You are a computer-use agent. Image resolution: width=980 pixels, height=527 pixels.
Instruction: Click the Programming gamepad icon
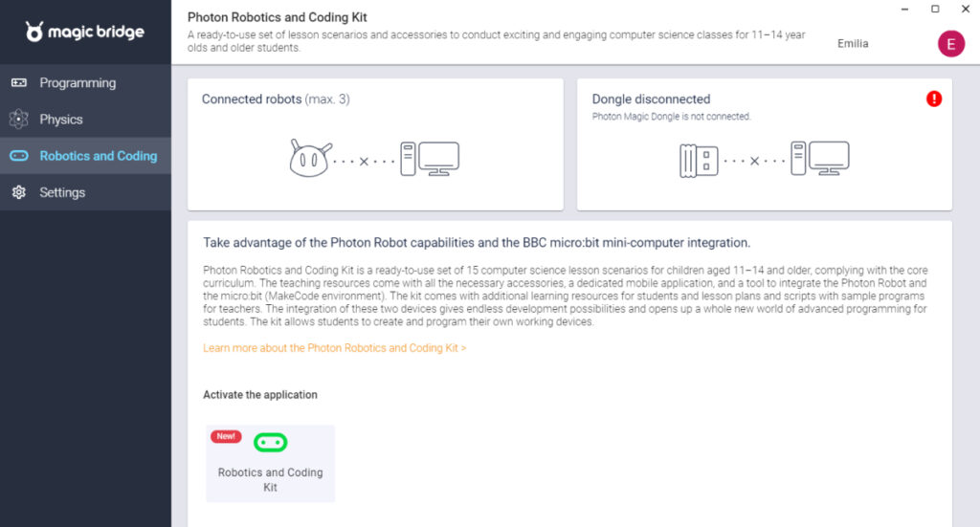coord(19,83)
